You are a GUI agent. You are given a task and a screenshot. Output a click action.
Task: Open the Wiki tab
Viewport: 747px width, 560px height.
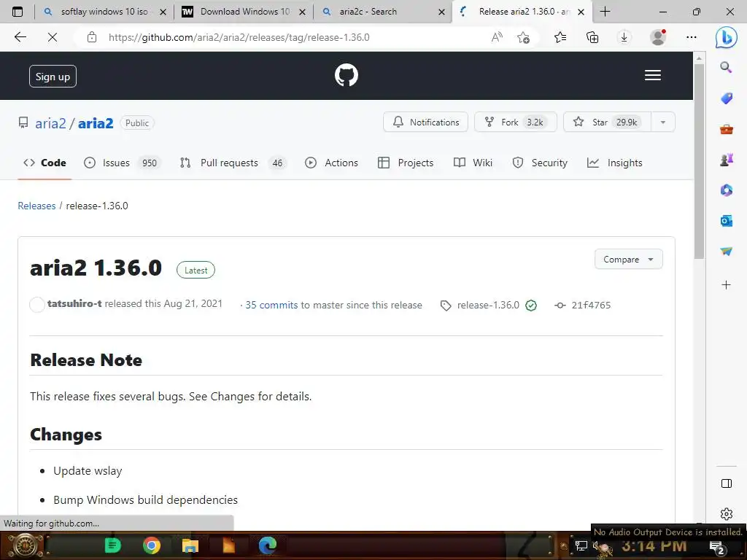pos(473,163)
